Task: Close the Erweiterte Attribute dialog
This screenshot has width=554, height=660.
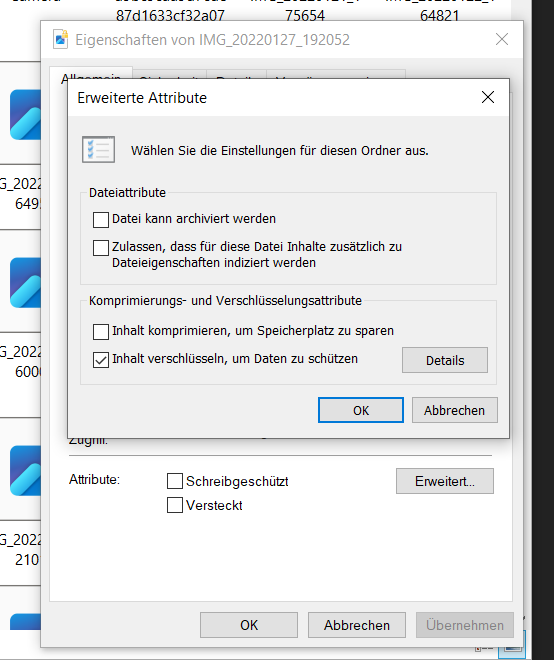Action: (487, 97)
